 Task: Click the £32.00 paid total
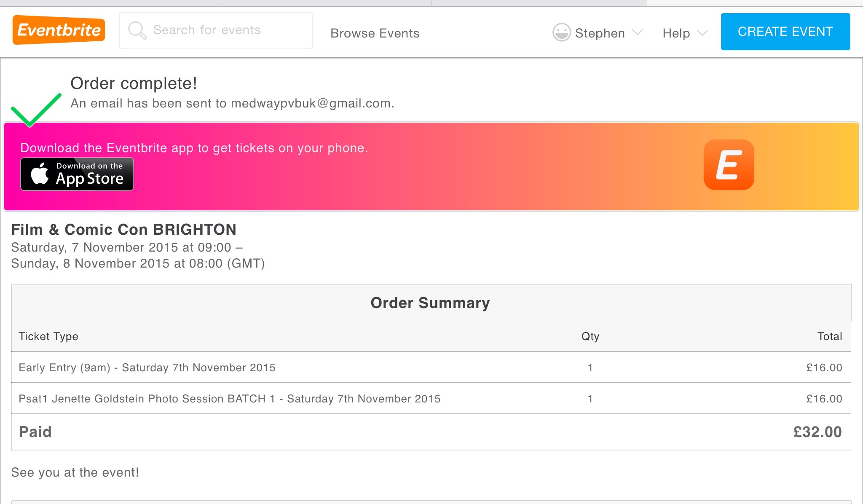point(817,432)
